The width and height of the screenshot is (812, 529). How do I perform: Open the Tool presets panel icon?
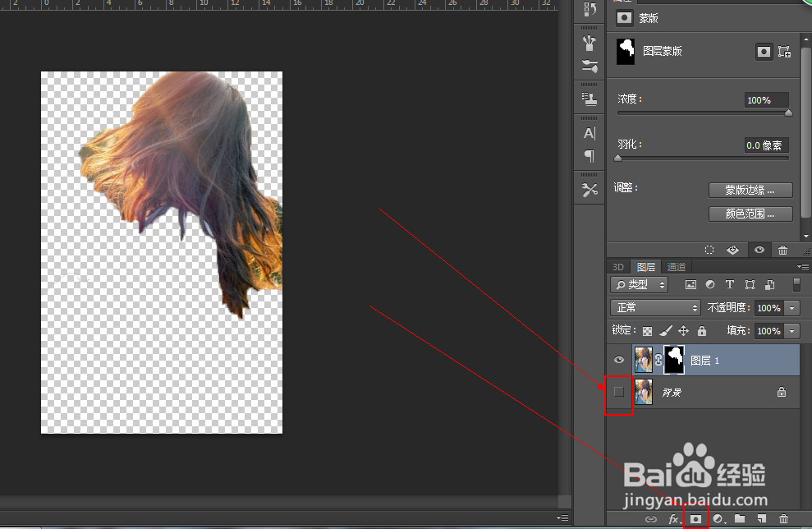(590, 190)
